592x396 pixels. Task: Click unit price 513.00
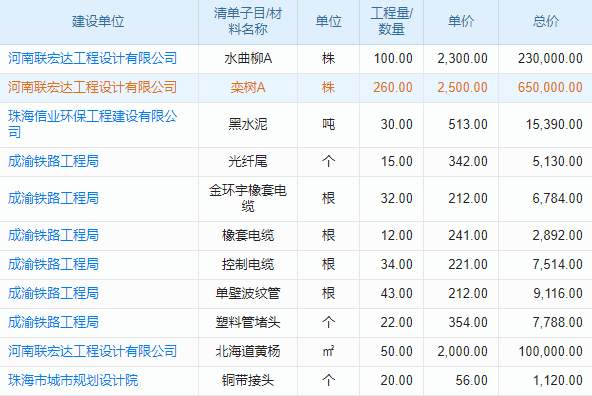[468, 124]
